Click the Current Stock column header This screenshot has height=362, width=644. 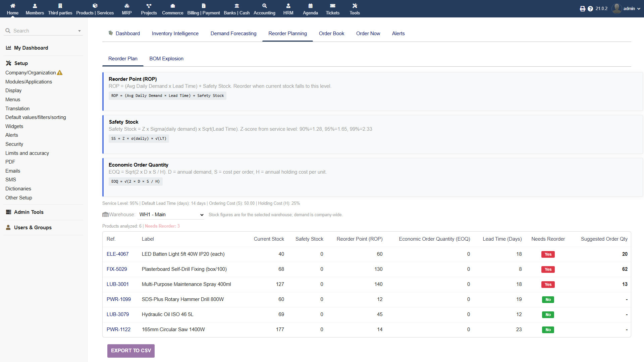coord(269,239)
